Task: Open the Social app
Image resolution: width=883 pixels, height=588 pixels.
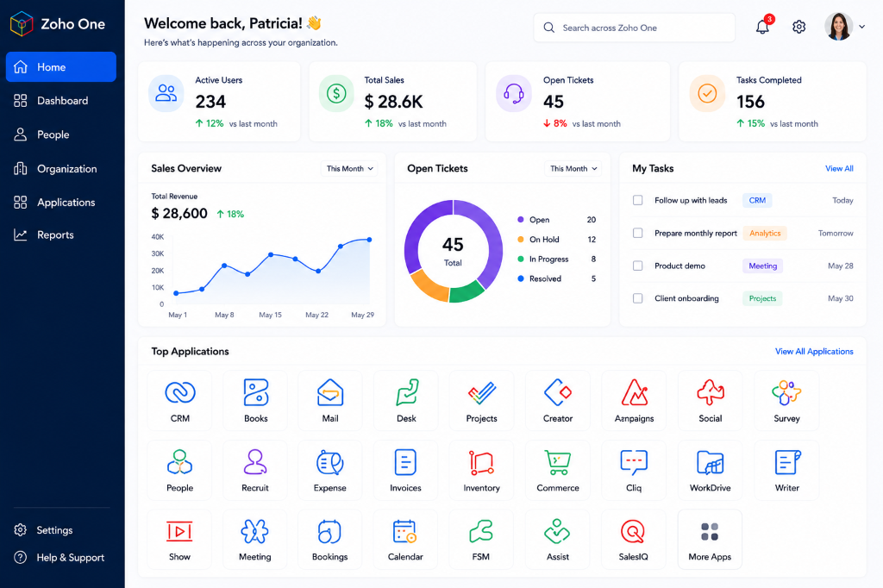Action: (x=711, y=400)
